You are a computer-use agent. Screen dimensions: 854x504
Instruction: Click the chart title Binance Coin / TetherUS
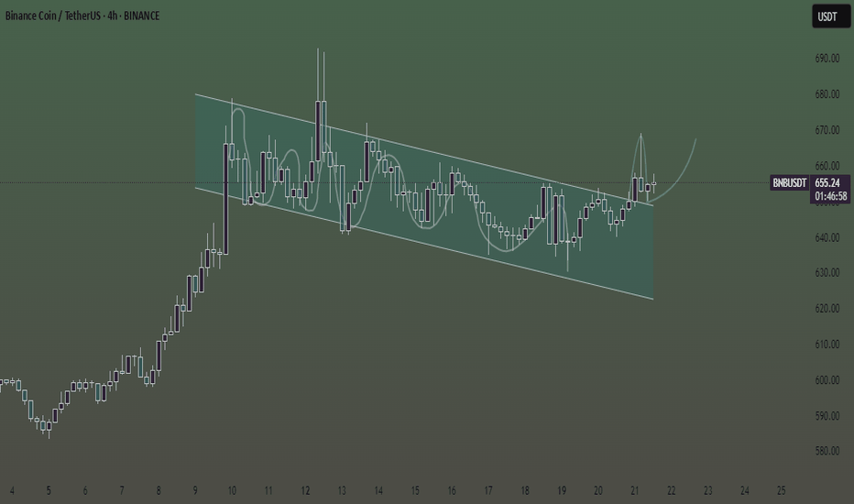tap(53, 16)
